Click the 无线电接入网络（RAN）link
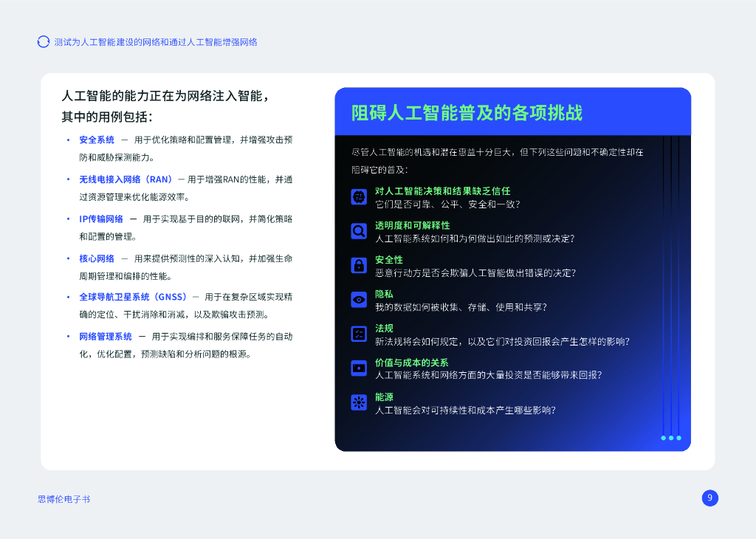Viewport: 756px width, 539px height. (x=127, y=179)
